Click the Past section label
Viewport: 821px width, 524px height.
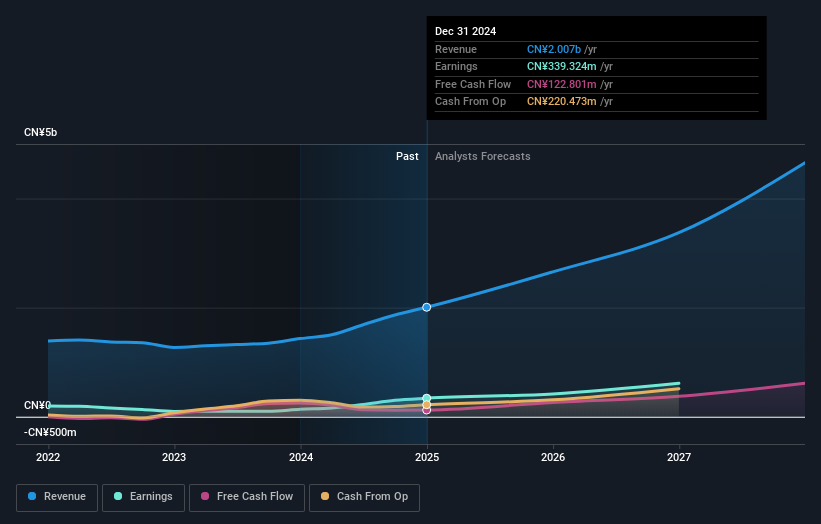pyautogui.click(x=407, y=156)
